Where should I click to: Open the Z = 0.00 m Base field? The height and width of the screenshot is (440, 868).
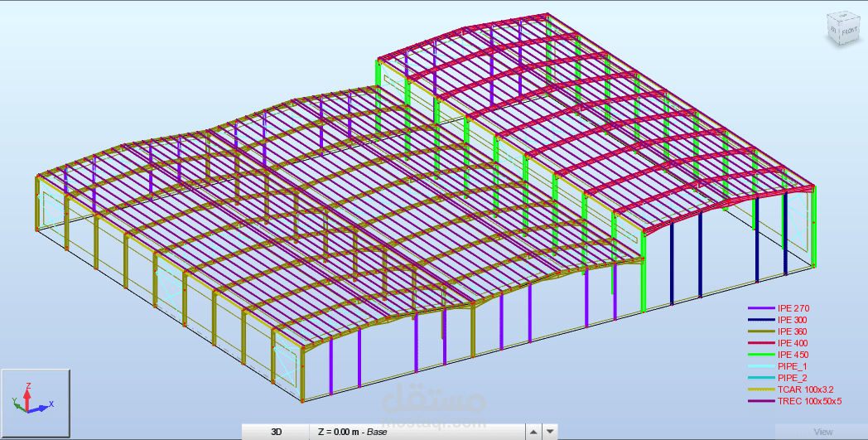[x=417, y=432]
